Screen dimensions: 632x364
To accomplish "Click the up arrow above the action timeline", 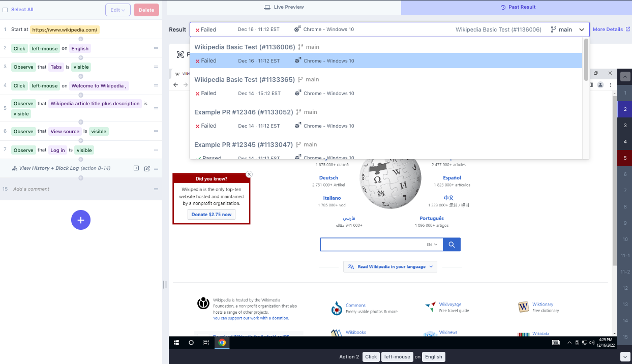I will click(x=625, y=77).
